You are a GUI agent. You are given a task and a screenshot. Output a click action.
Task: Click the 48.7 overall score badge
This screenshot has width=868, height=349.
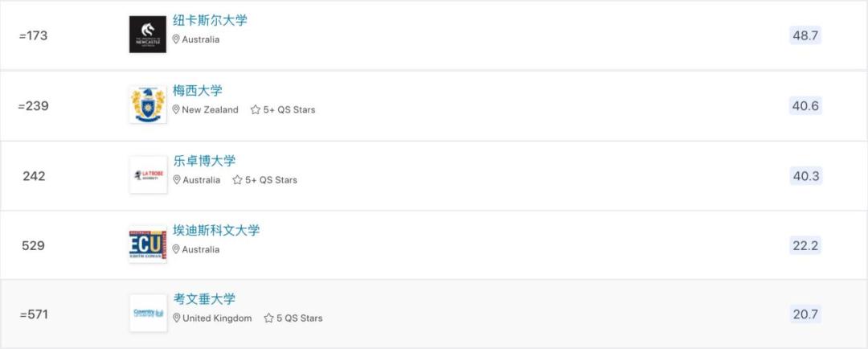pyautogui.click(x=805, y=36)
